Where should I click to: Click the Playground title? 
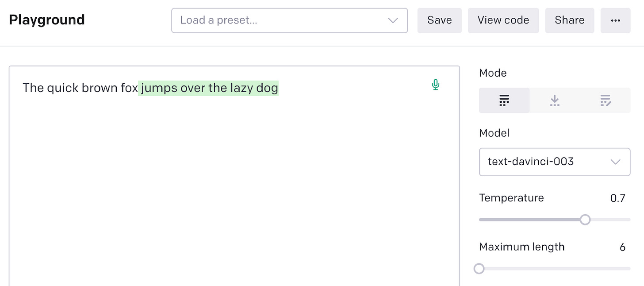click(x=47, y=19)
